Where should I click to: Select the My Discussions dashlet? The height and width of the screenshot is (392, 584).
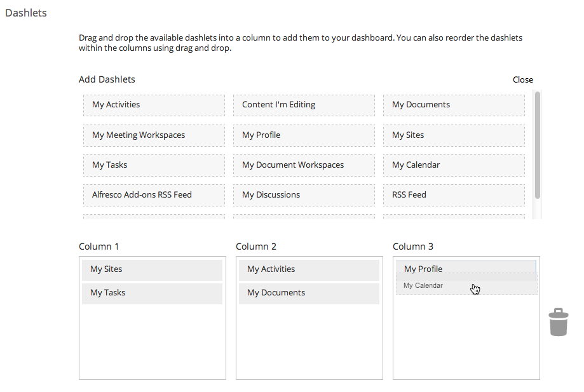303,194
